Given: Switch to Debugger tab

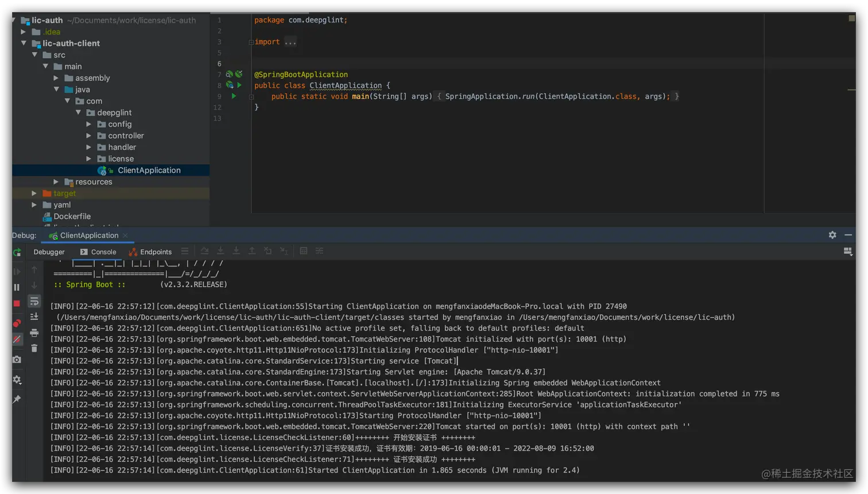Looking at the screenshot, I should coord(49,252).
